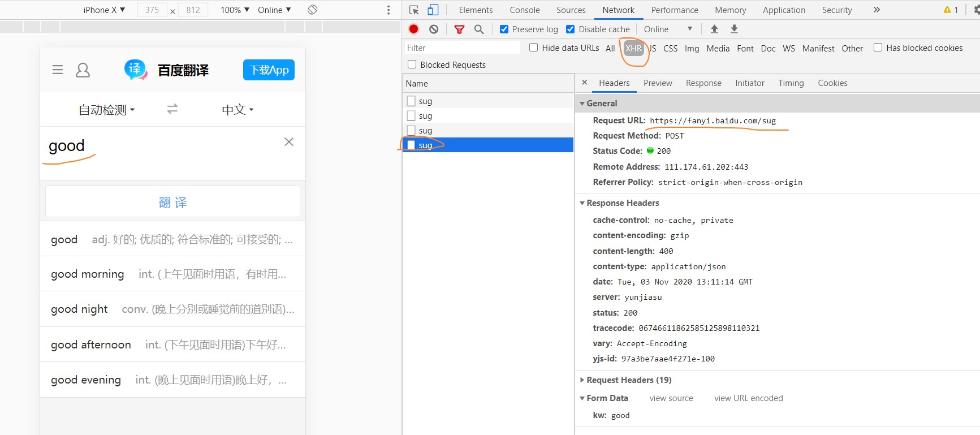Viewport: 980px width, 435px height.
Task: Open the Cookies tab of request
Action: (832, 83)
